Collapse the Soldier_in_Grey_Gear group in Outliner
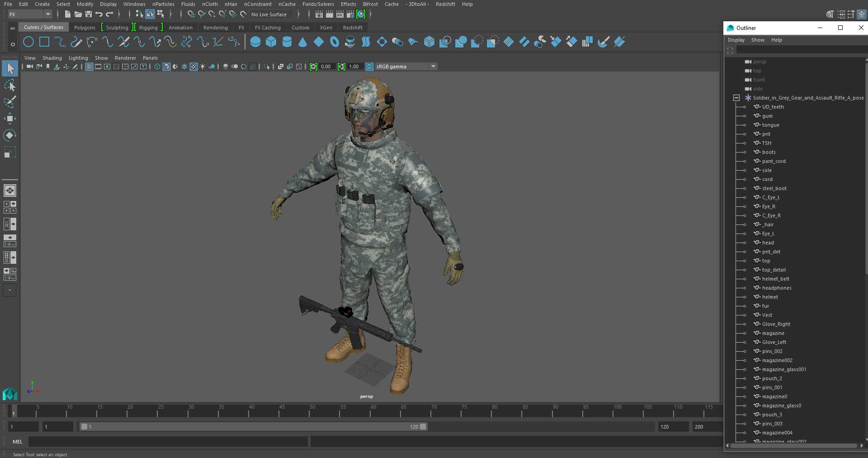Image resolution: width=868 pixels, height=458 pixels. pos(736,98)
